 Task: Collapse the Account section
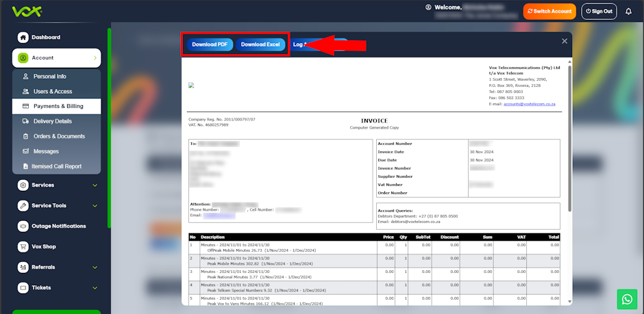[x=95, y=58]
